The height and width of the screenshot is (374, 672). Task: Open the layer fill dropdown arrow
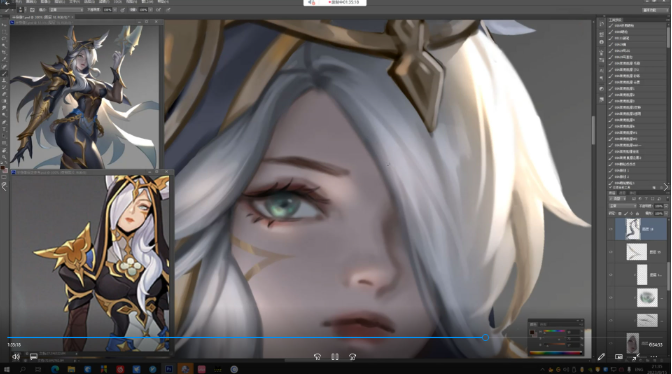(666, 213)
